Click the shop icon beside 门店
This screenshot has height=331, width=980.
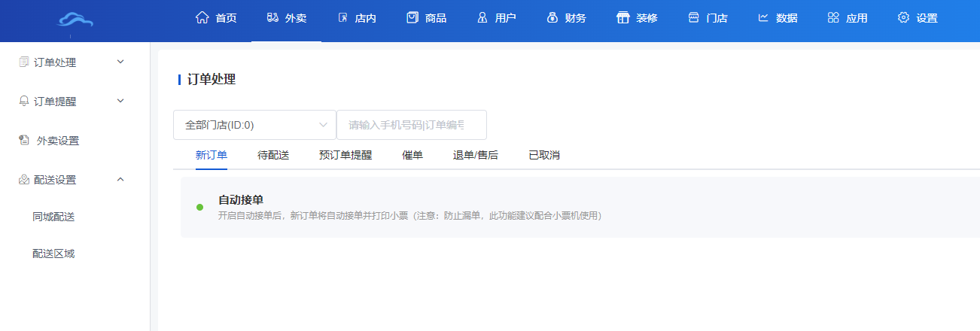[x=693, y=18]
